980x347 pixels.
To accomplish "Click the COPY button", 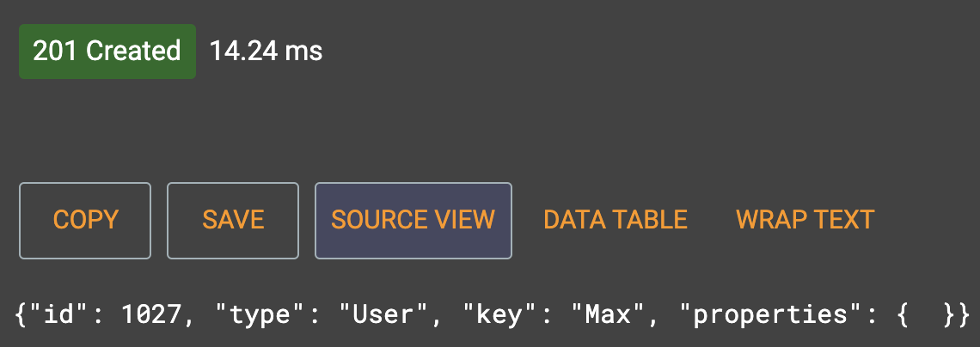I will [x=85, y=220].
